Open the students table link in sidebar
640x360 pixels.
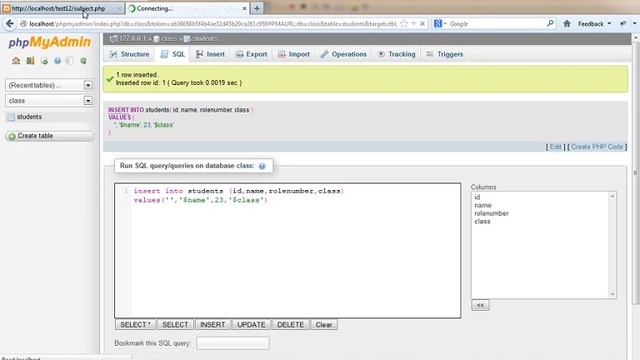[29, 117]
